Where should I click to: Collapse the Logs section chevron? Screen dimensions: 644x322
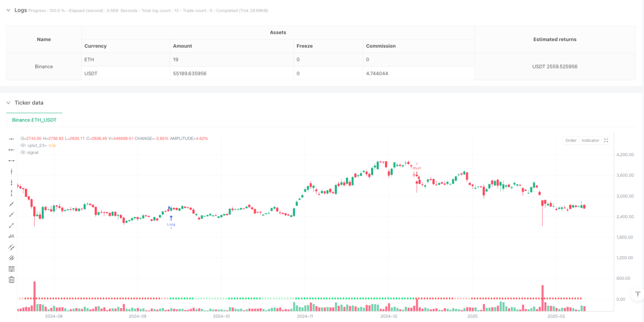tap(8, 10)
